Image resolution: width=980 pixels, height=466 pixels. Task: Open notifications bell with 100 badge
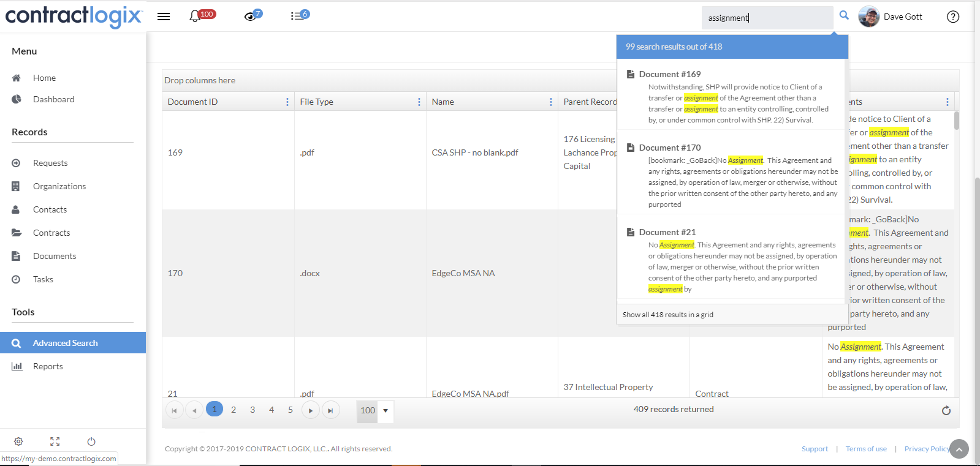click(202, 15)
